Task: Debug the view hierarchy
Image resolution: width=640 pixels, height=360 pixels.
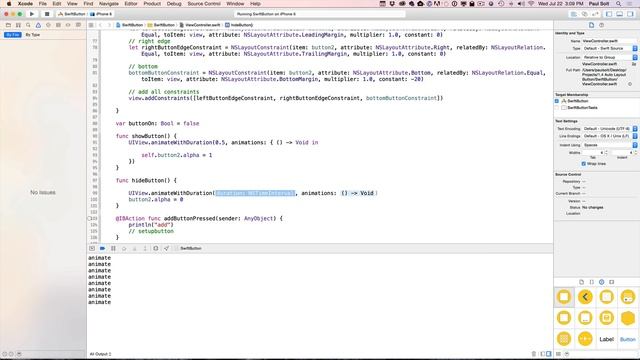Action: click(156, 248)
